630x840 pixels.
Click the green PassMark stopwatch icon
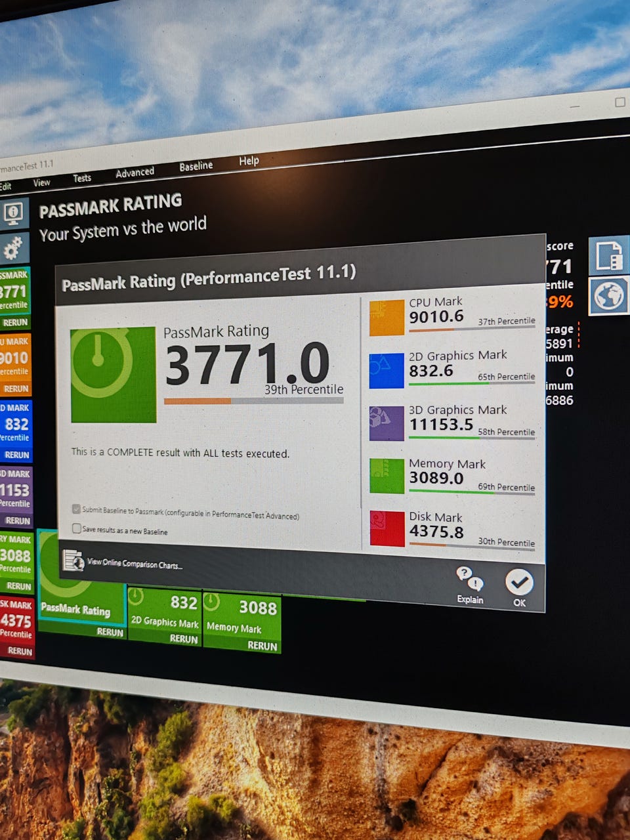coord(113,375)
